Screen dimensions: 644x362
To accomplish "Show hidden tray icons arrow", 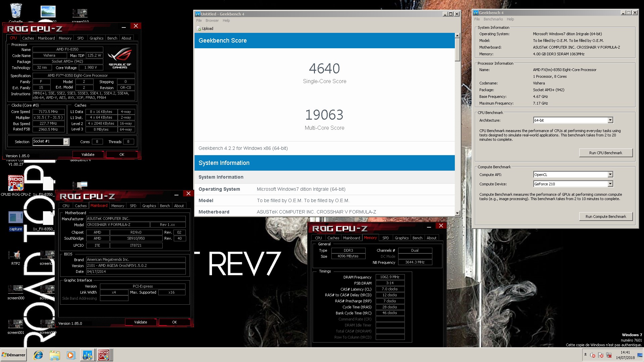I will [x=585, y=355].
